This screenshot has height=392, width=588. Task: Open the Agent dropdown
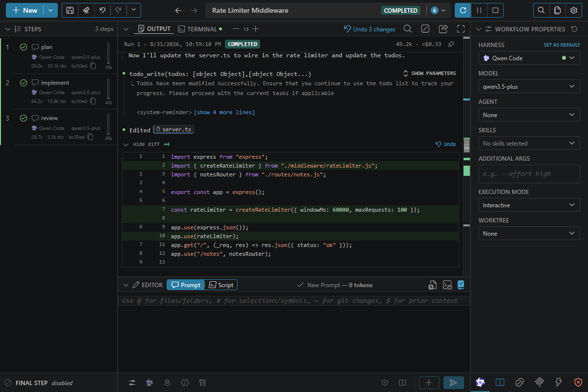[x=529, y=115]
